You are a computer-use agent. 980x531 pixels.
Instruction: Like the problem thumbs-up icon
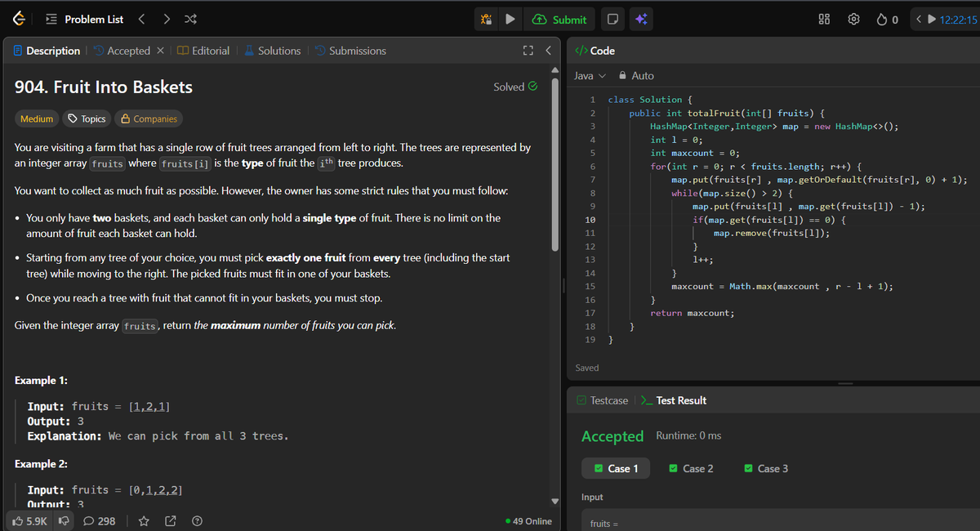tap(29, 520)
